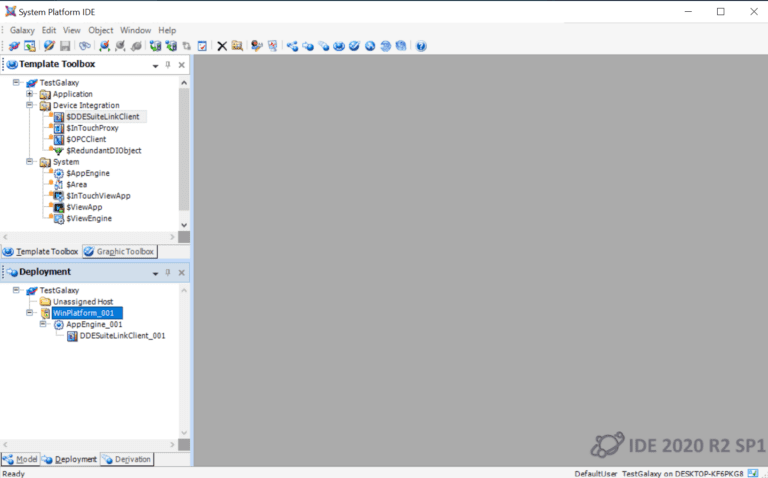Click the gray Undeploy toolbar icon

(120, 46)
